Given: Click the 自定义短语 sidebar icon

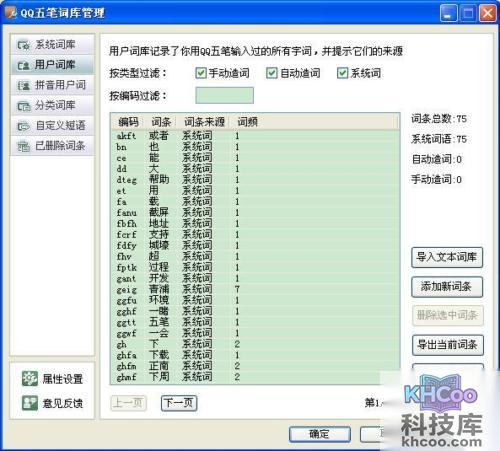Looking at the screenshot, I should point(24,126).
